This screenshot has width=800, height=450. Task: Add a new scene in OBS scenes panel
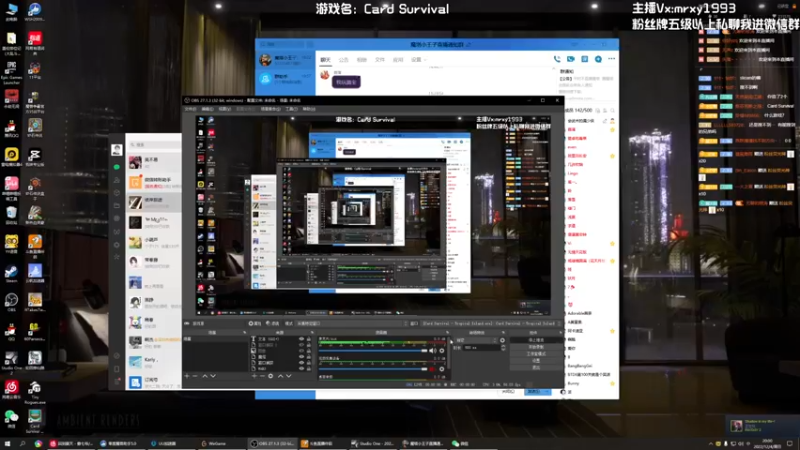187,376
